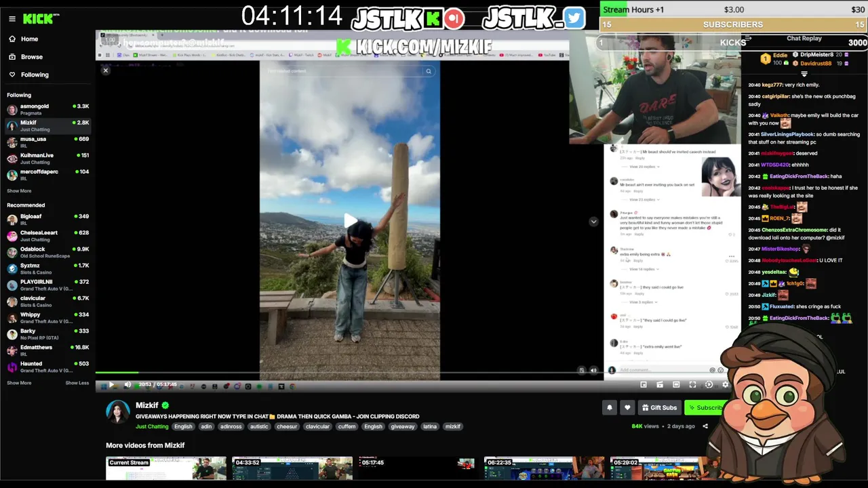Collapse Recommended list with Show Less

(77, 383)
